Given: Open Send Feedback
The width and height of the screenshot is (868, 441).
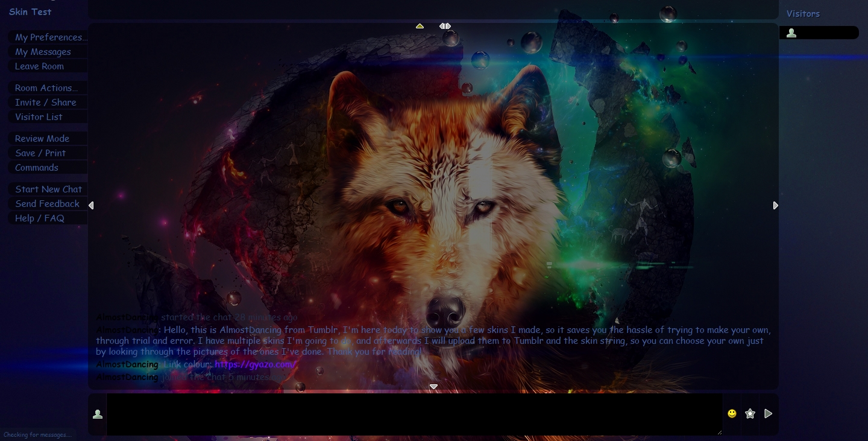Looking at the screenshot, I should [48, 204].
